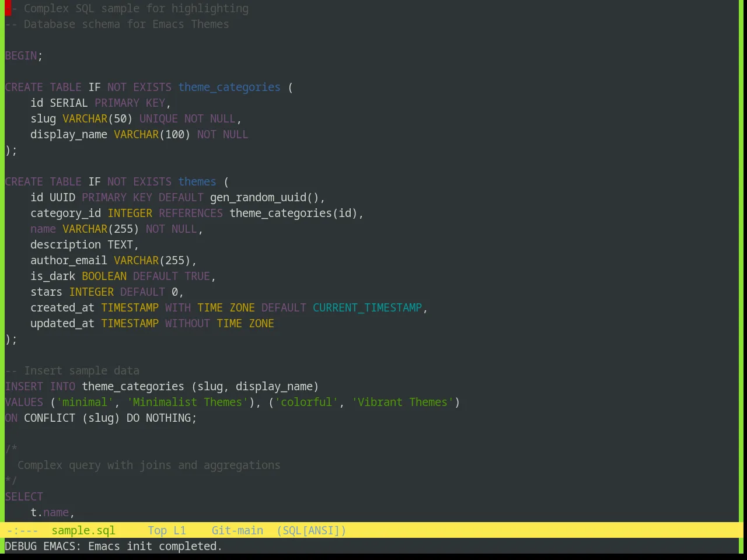The width and height of the screenshot is (747, 560).
Task: Click VARCHAR(50) on slug line
Action: [x=97, y=118]
